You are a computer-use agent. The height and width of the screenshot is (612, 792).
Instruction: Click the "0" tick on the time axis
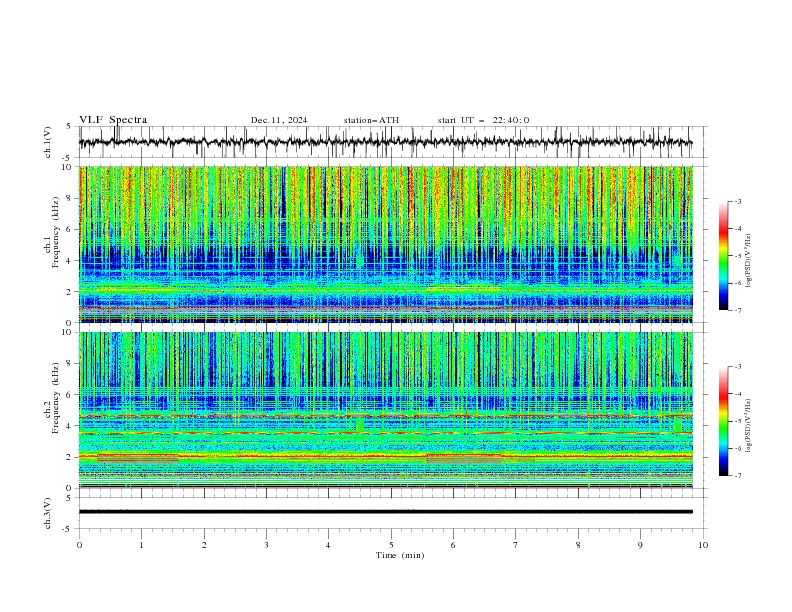point(79,545)
